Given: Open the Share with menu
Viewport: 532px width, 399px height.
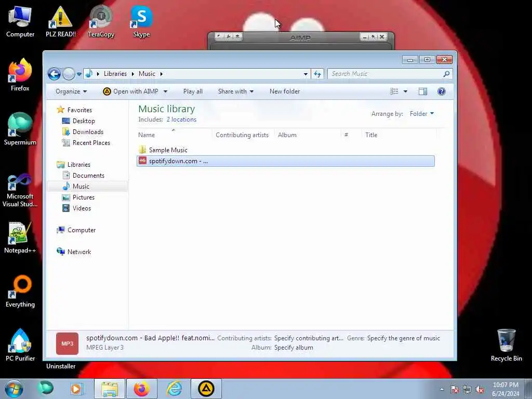Looking at the screenshot, I should tap(235, 91).
